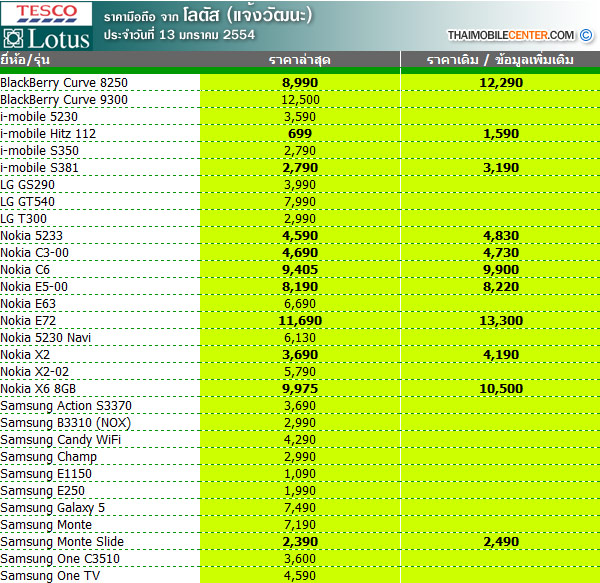
Task: Click the 9,405 price value
Action: 300,270
